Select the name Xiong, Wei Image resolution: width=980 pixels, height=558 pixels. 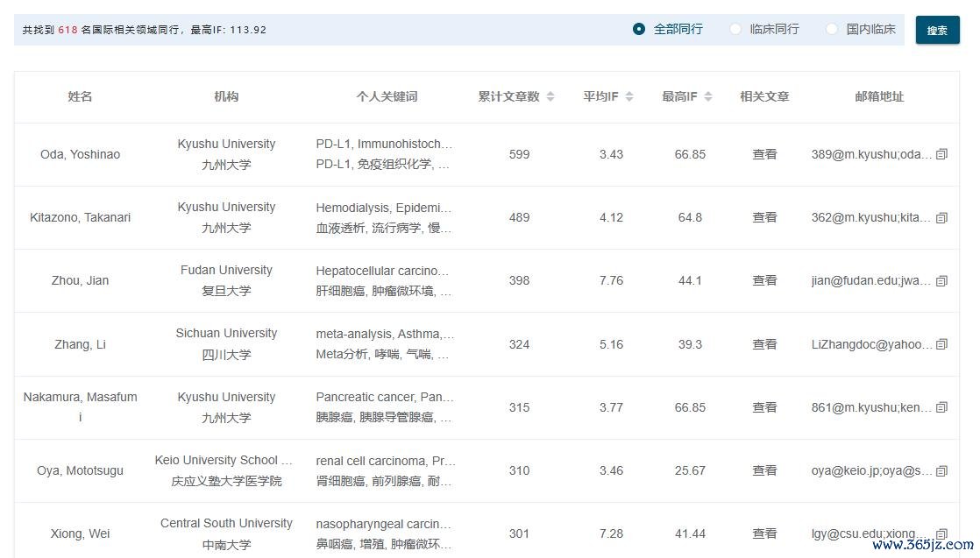tap(80, 533)
